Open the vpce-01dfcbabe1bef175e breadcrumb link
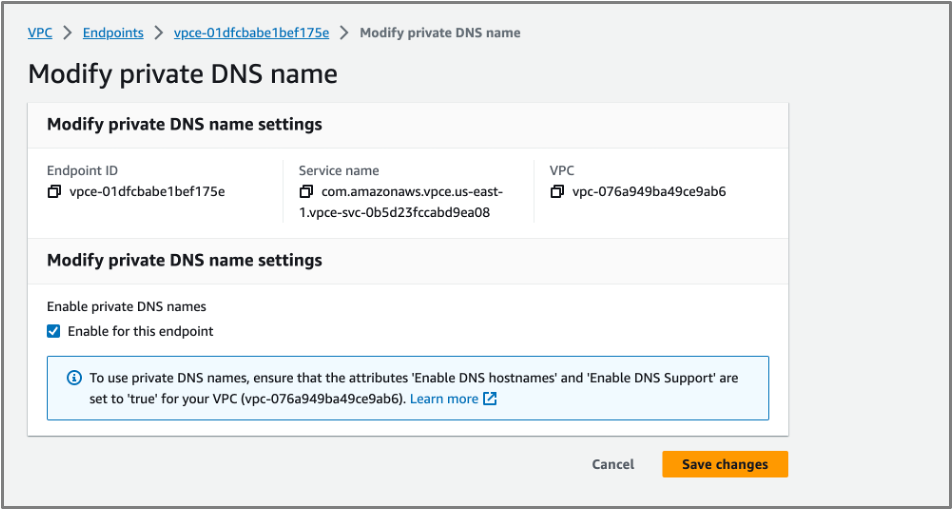The width and height of the screenshot is (952, 510). pyautogui.click(x=251, y=33)
